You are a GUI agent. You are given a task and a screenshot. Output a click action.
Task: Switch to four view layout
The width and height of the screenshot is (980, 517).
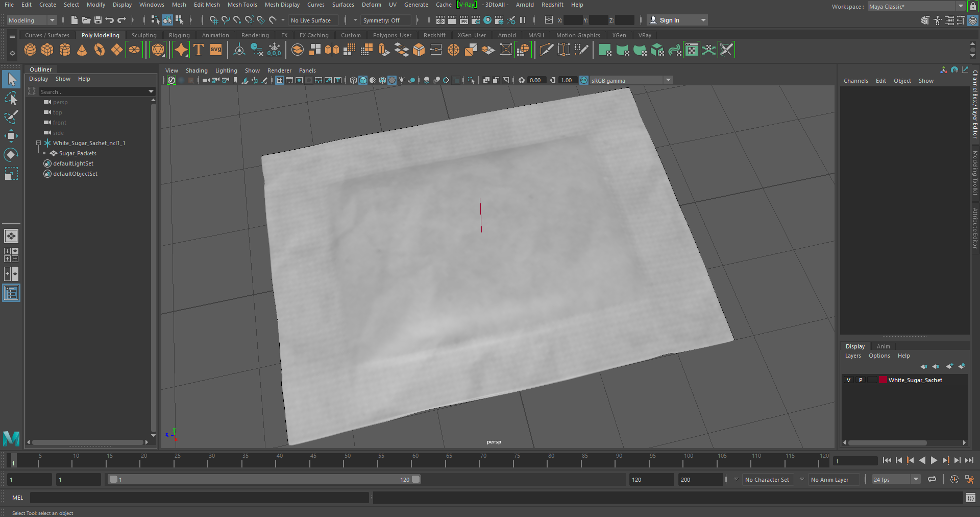11,255
